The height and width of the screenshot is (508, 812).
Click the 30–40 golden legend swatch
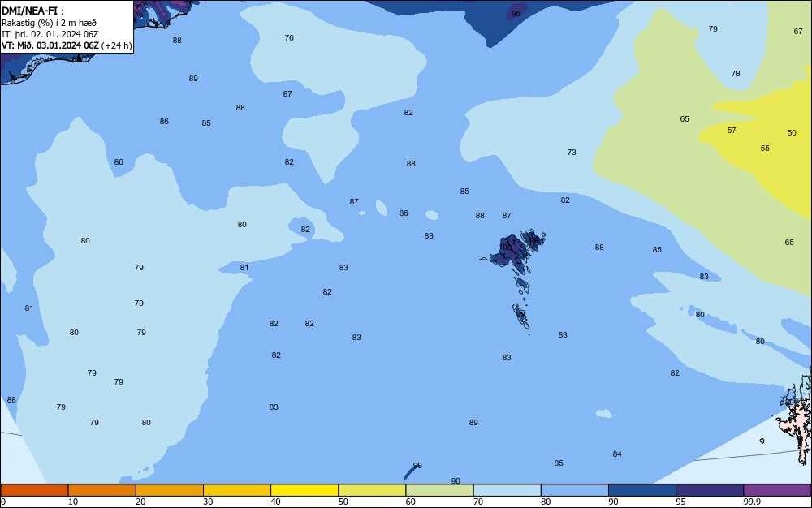[237, 490]
